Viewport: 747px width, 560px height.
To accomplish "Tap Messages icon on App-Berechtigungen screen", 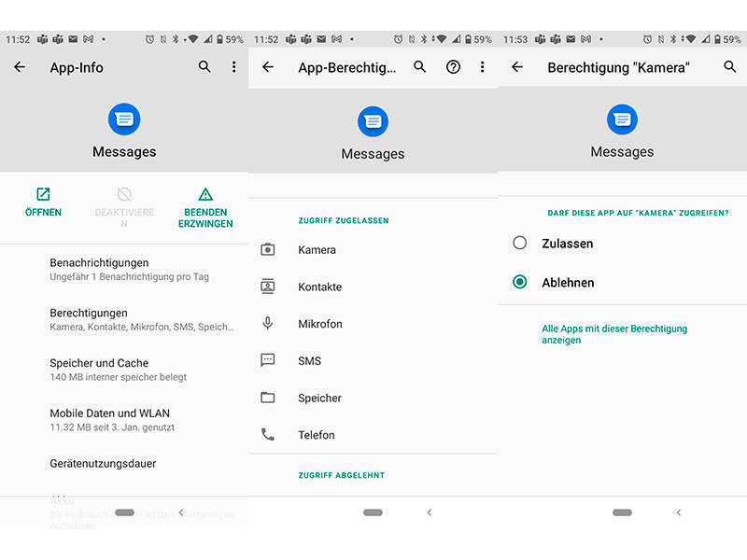I will pos(373,121).
